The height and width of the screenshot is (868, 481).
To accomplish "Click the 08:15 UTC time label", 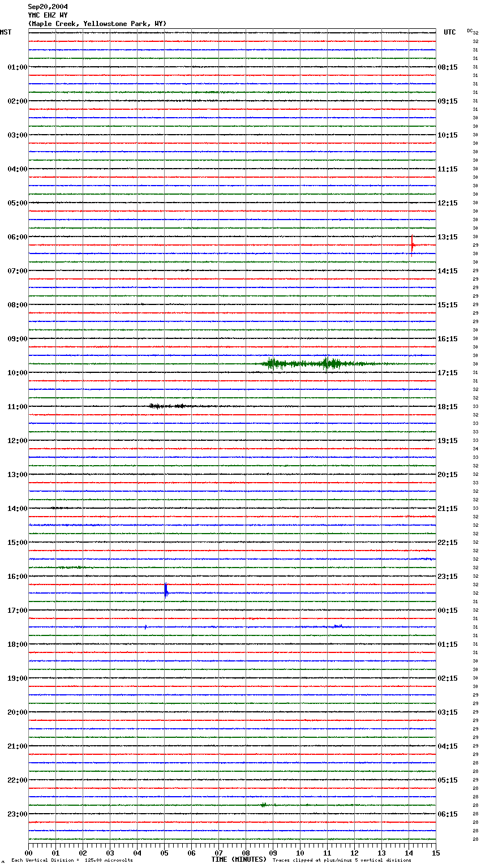I will (448, 67).
